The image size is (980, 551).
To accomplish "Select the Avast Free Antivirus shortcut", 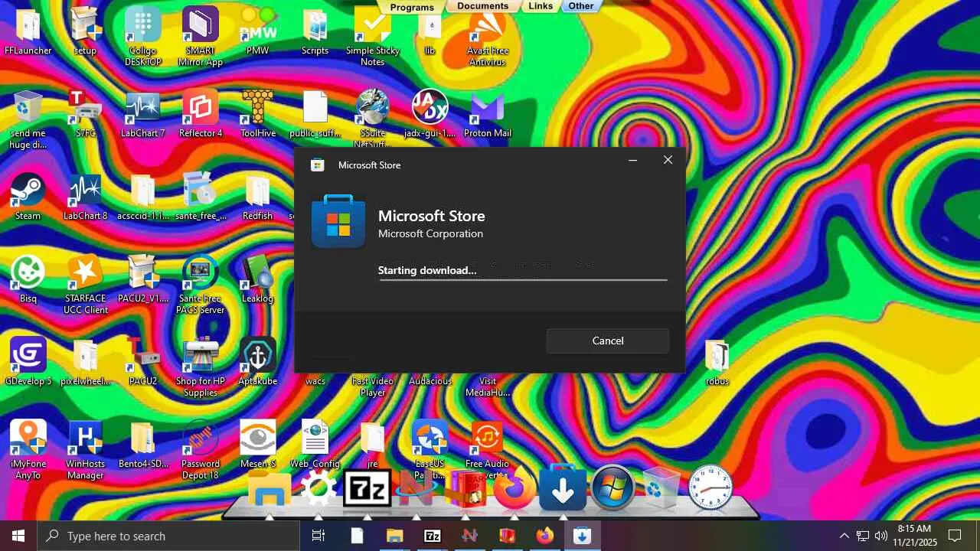I will [x=488, y=37].
